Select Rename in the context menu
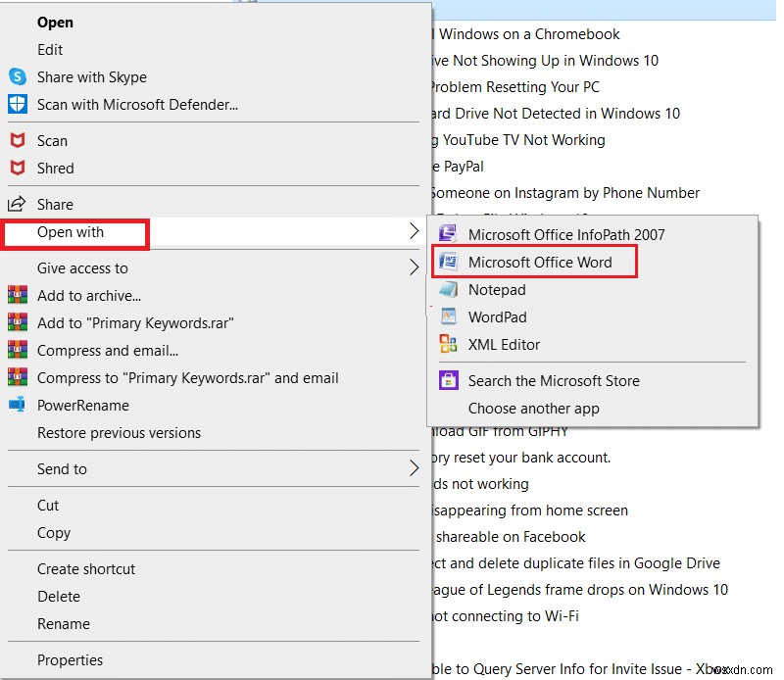 coord(215,624)
